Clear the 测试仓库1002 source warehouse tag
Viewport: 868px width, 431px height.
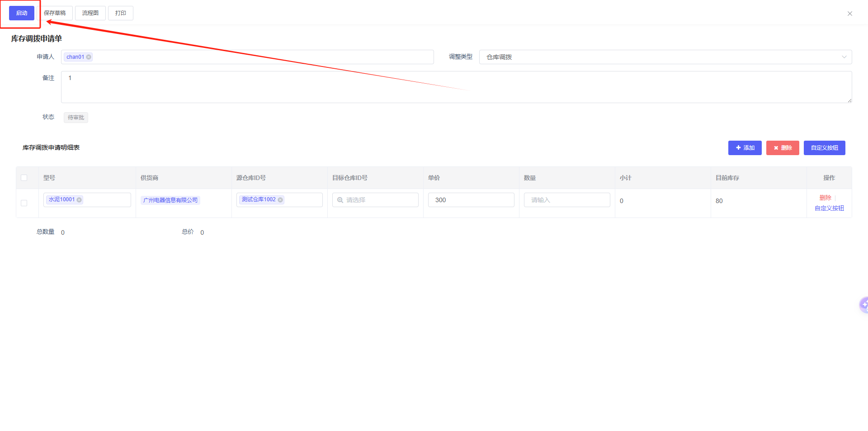point(280,200)
